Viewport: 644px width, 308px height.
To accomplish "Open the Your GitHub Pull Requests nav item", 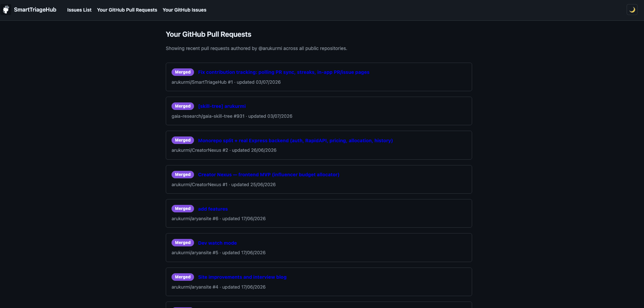I will (x=127, y=10).
